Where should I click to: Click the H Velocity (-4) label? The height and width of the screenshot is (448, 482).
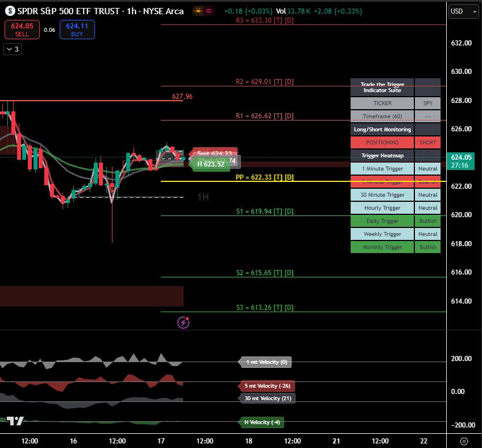click(x=261, y=422)
